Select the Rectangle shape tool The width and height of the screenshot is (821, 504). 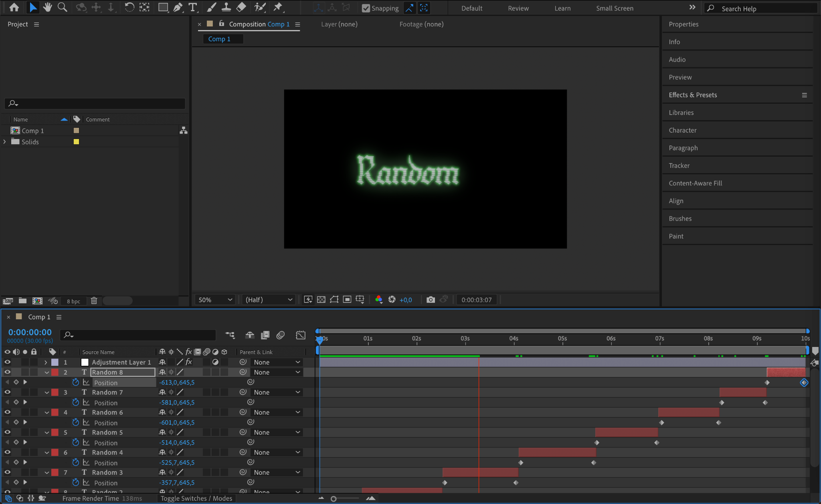tap(163, 7)
